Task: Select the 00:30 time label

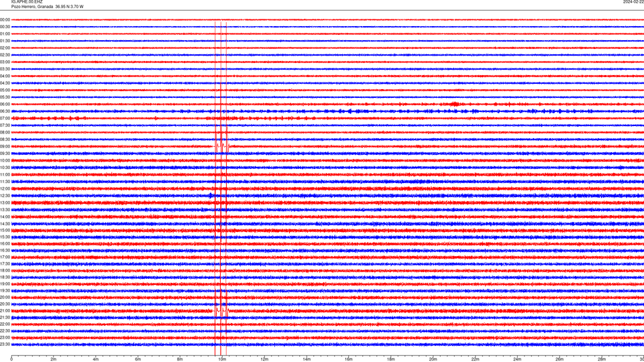Action: click(x=5, y=27)
